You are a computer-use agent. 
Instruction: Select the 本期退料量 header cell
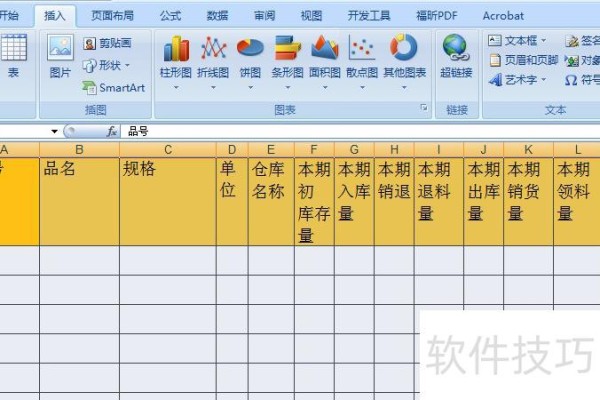[439, 201]
